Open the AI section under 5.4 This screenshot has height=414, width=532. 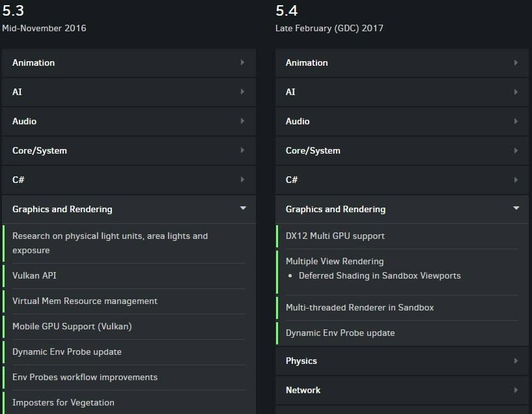point(290,92)
